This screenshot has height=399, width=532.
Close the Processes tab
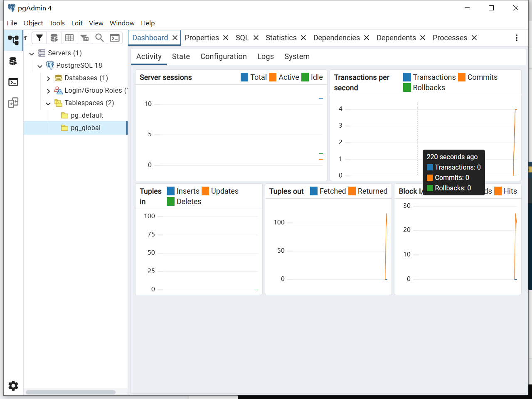click(474, 38)
